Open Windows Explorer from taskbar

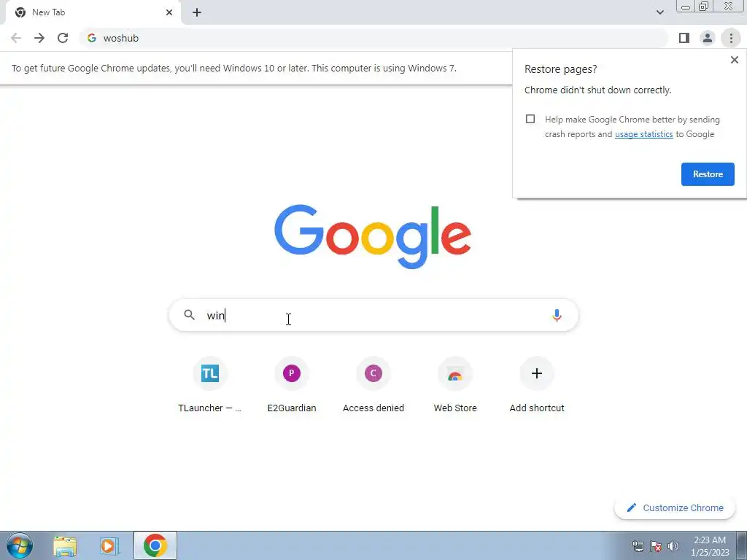click(x=65, y=546)
